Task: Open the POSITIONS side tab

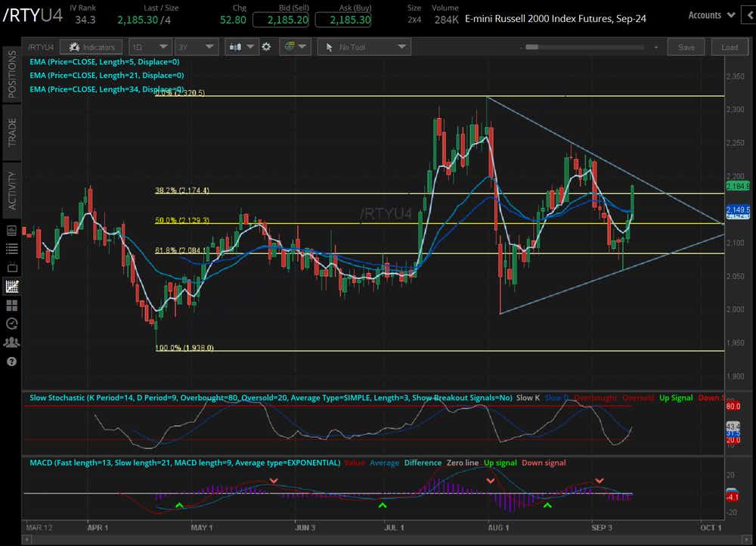Action: (11, 74)
